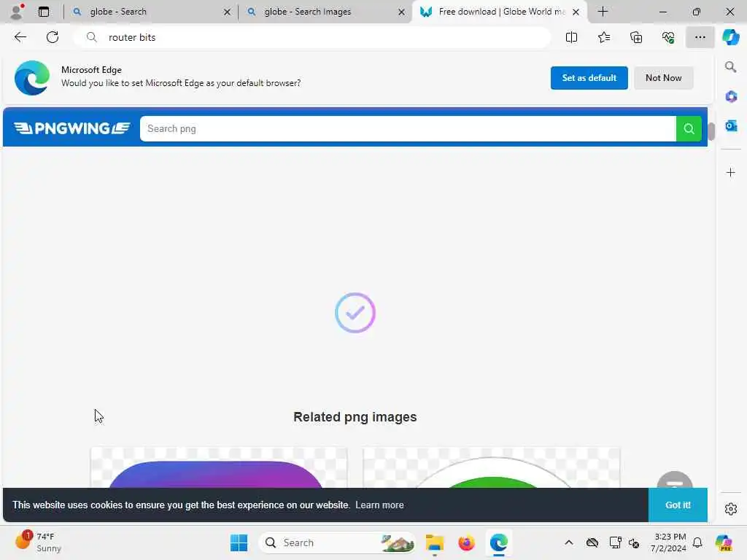The height and width of the screenshot is (560, 747).
Task: Click the address bar showing 'router bits'
Action: [x=312, y=37]
